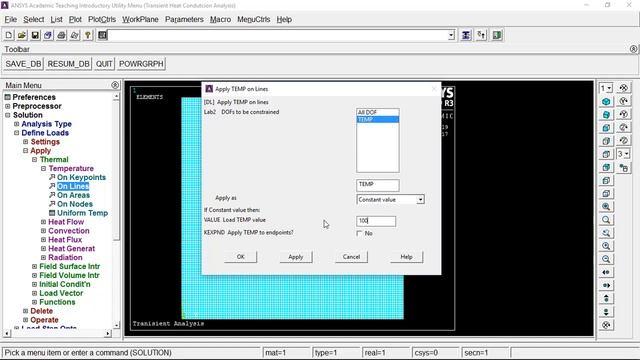Click the Open ANSYS File icon

click(x=22, y=36)
